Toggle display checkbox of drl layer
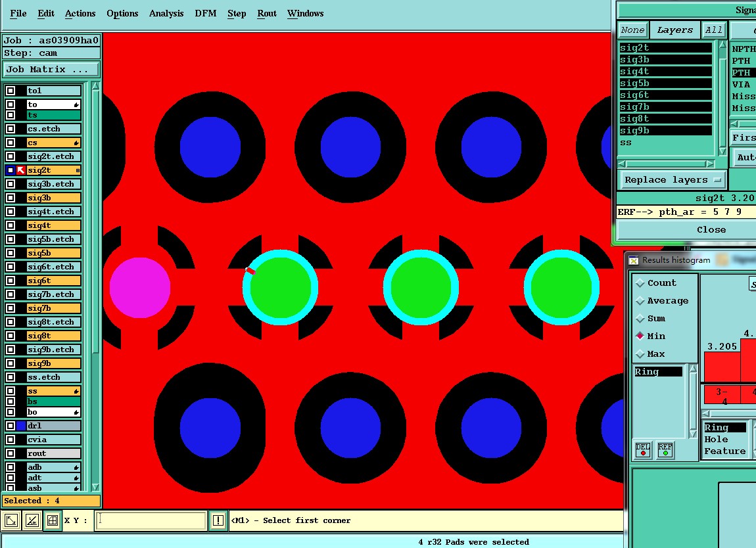The height and width of the screenshot is (548, 756). [x=11, y=426]
